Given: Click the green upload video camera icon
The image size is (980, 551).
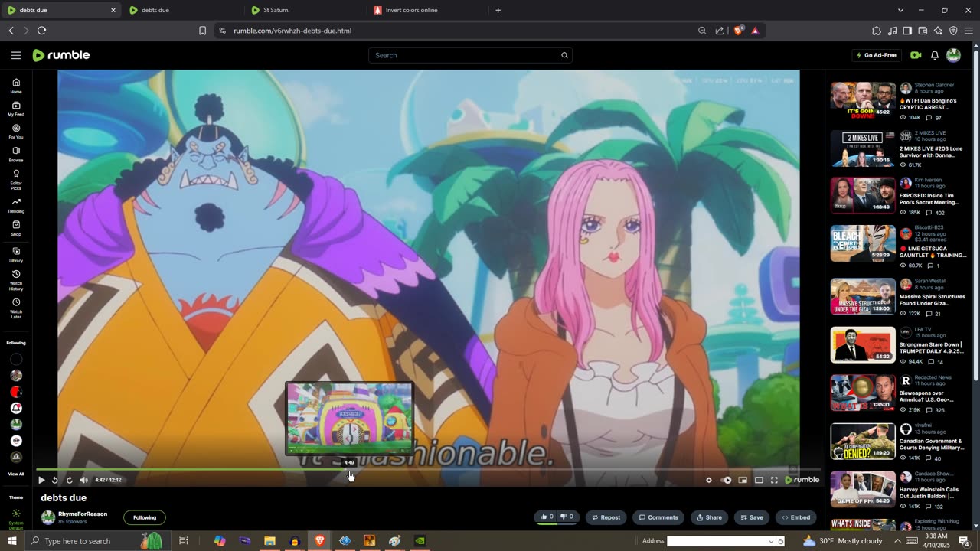Looking at the screenshot, I should click(x=916, y=55).
